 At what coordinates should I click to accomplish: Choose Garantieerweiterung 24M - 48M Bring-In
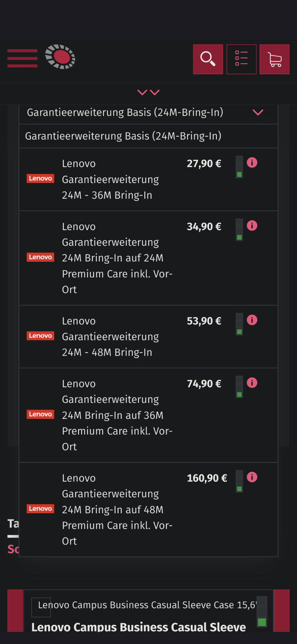coord(110,336)
